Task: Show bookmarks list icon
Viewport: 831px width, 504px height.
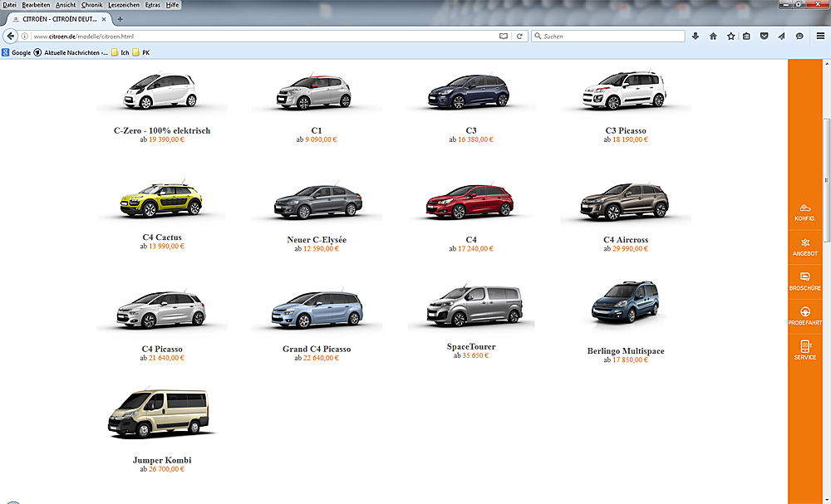Action: click(746, 37)
